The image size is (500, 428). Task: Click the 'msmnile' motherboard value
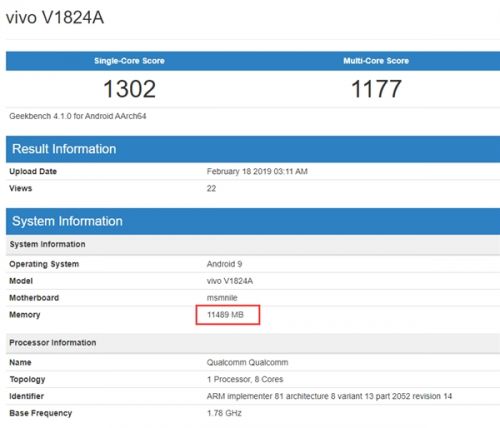tap(222, 298)
